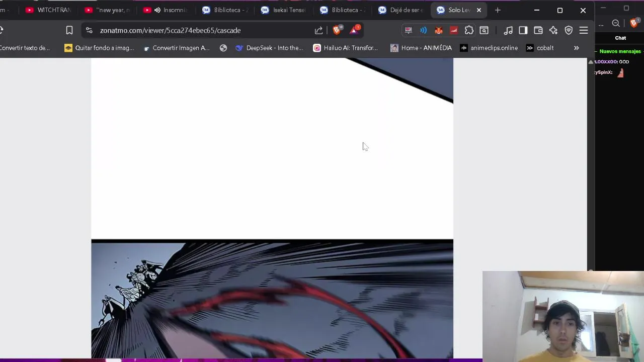Image resolution: width=644 pixels, height=362 pixels.
Task: Open the "Quitar fondo a imag..." bookmark
Action: (x=99, y=48)
